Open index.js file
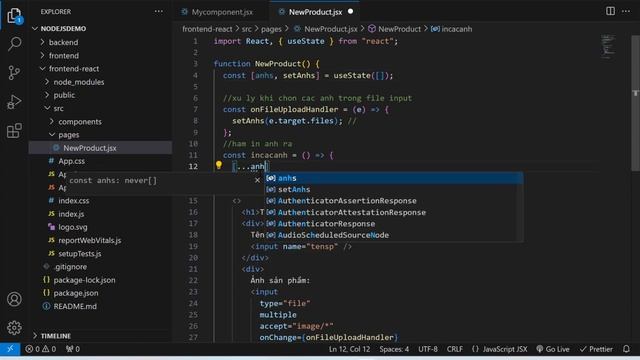The width and height of the screenshot is (640, 360). pos(100,214)
